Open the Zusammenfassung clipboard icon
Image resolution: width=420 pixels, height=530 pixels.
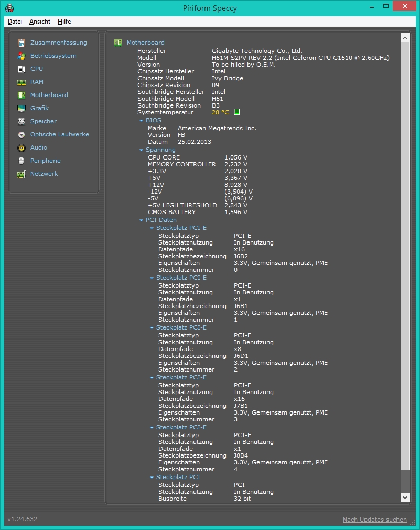coord(21,43)
